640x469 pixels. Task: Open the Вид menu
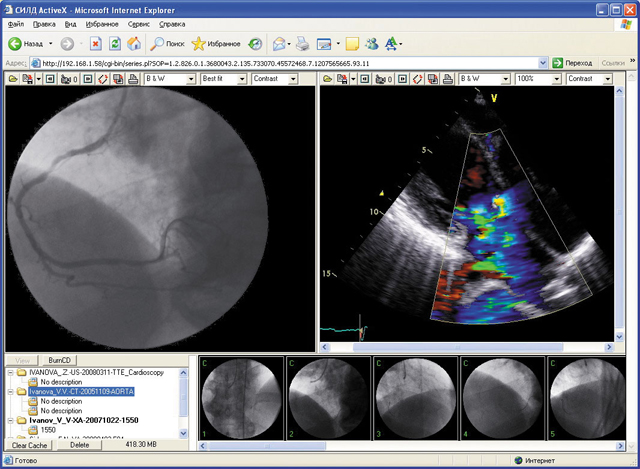(71, 24)
